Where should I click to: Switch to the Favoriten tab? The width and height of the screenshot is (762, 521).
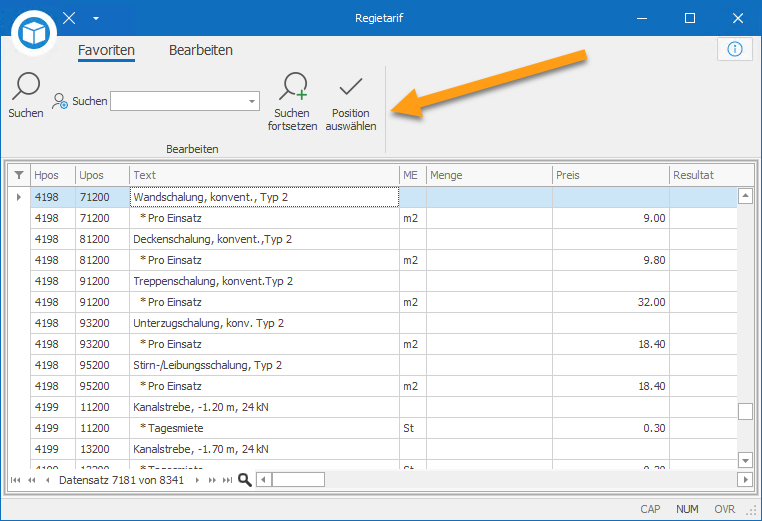[106, 51]
